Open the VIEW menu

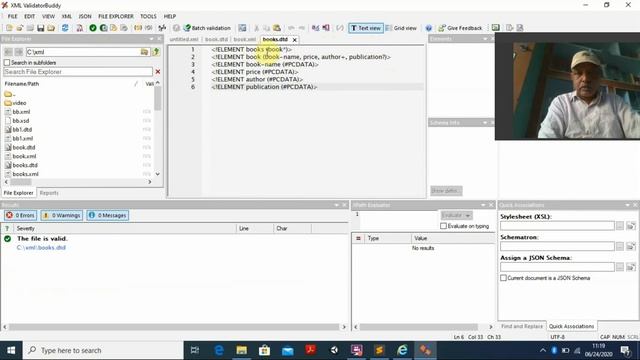click(48, 16)
